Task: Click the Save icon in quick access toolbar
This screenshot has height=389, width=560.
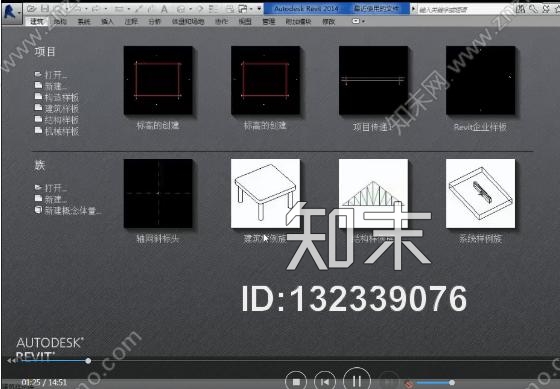Action: (45, 9)
